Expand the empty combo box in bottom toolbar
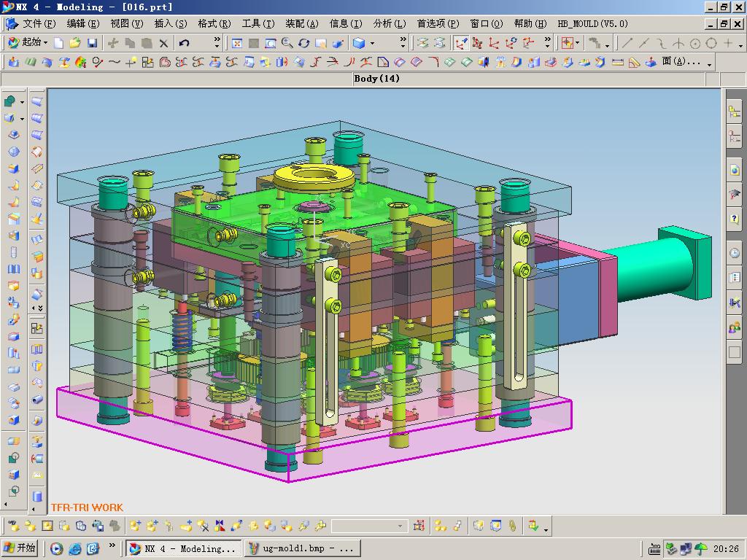Viewport: 747px width, 560px height. pos(400,526)
